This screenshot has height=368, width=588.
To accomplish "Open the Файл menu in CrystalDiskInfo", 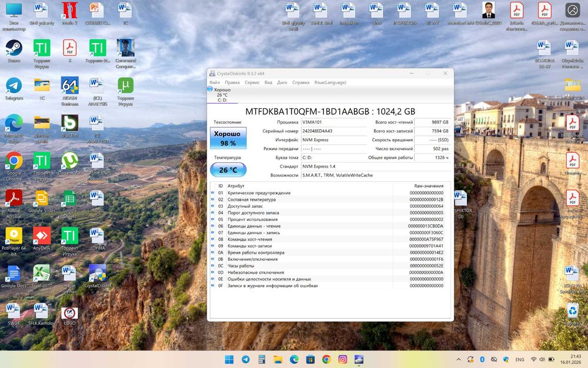I will 215,82.
